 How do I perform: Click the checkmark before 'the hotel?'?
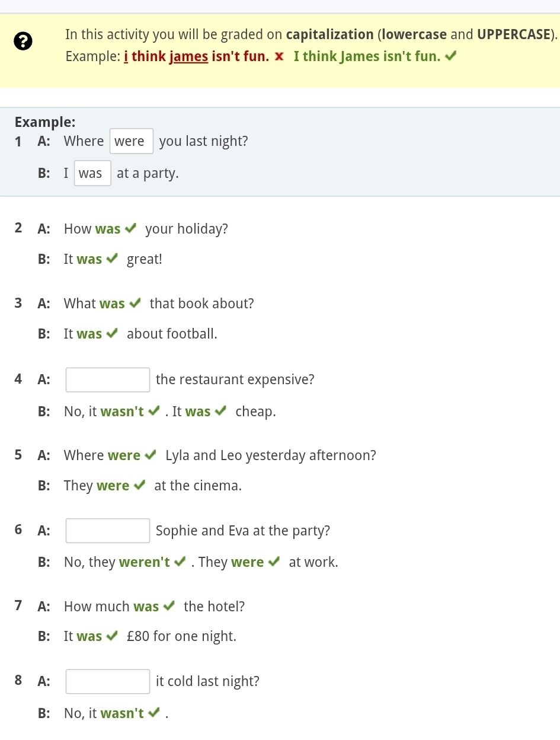[x=169, y=606]
